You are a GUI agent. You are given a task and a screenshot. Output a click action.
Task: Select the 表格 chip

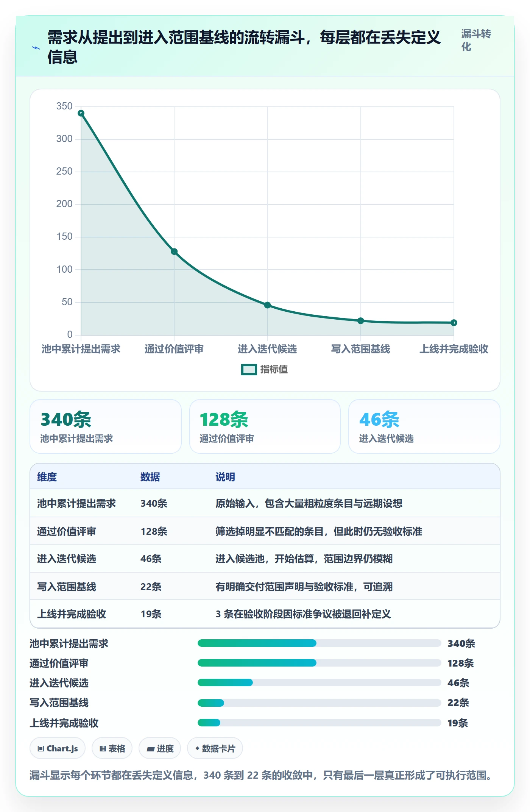point(112,748)
